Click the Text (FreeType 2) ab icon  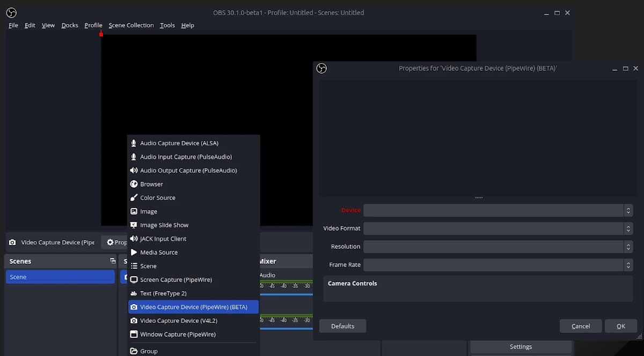tap(133, 293)
